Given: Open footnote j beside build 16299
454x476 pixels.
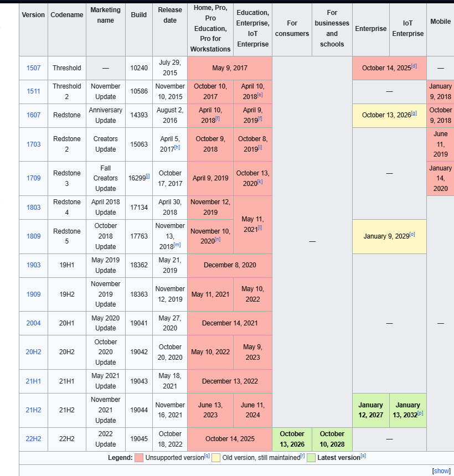Looking at the screenshot, I should 148,176.
